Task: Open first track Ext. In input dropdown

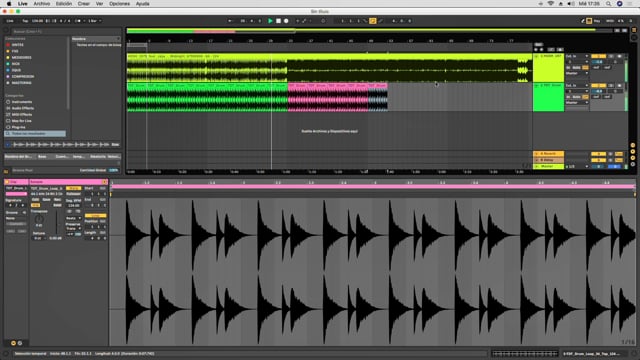Action: point(577,56)
